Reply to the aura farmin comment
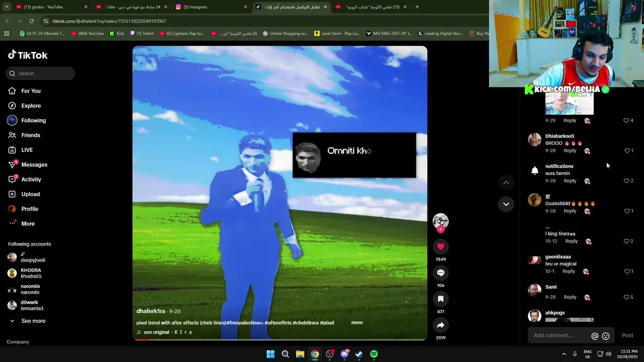Screen dimensions: 644x362 (570, 181)
